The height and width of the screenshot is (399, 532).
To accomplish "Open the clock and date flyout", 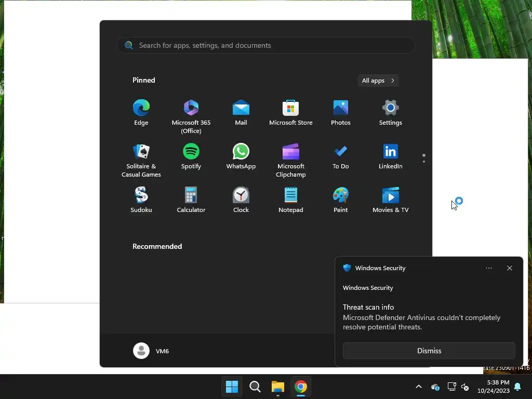I will [x=494, y=387].
